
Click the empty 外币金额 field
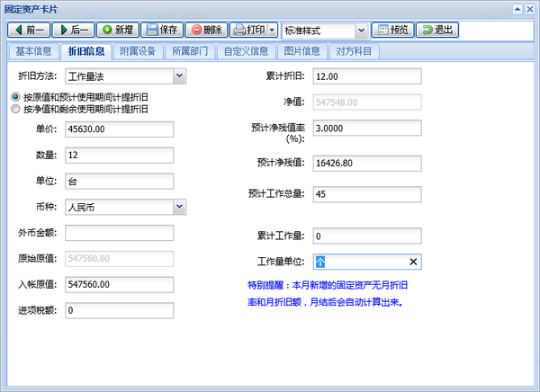click(119, 233)
